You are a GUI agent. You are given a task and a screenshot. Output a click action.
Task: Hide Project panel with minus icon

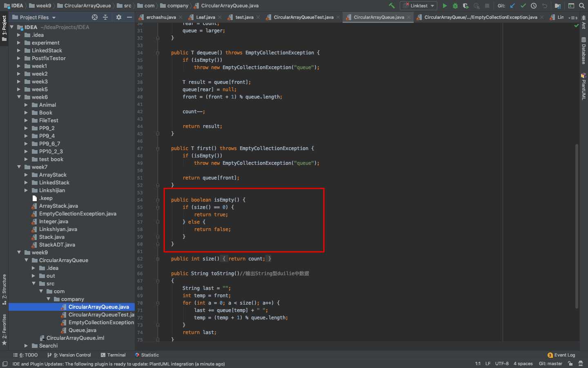(x=129, y=17)
